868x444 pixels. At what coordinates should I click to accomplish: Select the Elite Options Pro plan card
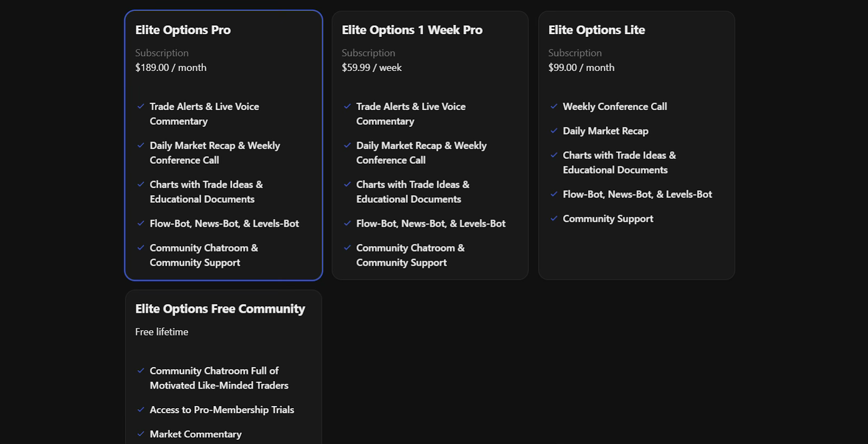(x=223, y=145)
